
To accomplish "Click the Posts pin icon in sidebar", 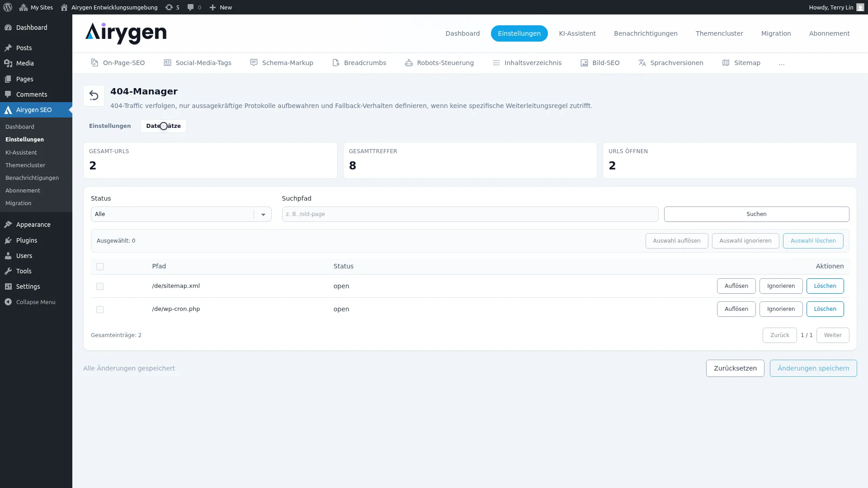I will pyautogui.click(x=8, y=48).
